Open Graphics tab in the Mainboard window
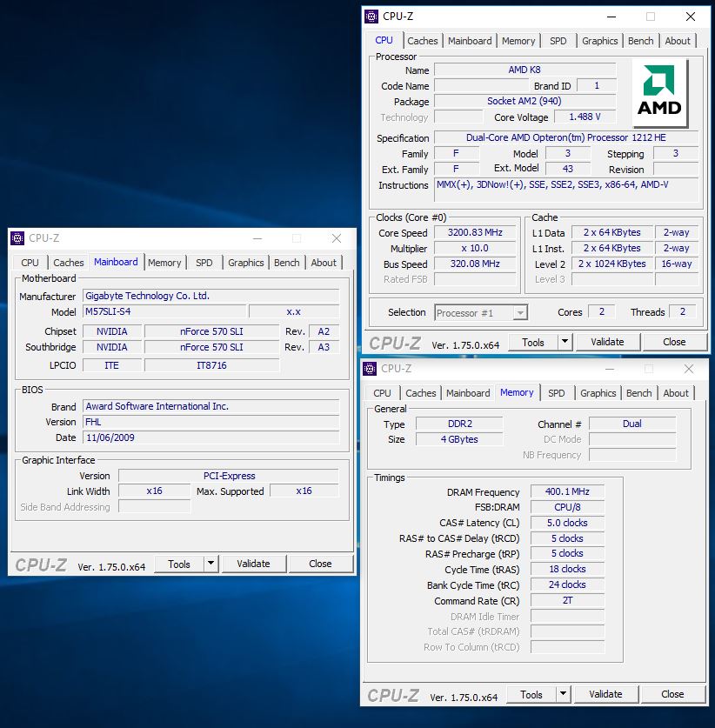 point(245,263)
